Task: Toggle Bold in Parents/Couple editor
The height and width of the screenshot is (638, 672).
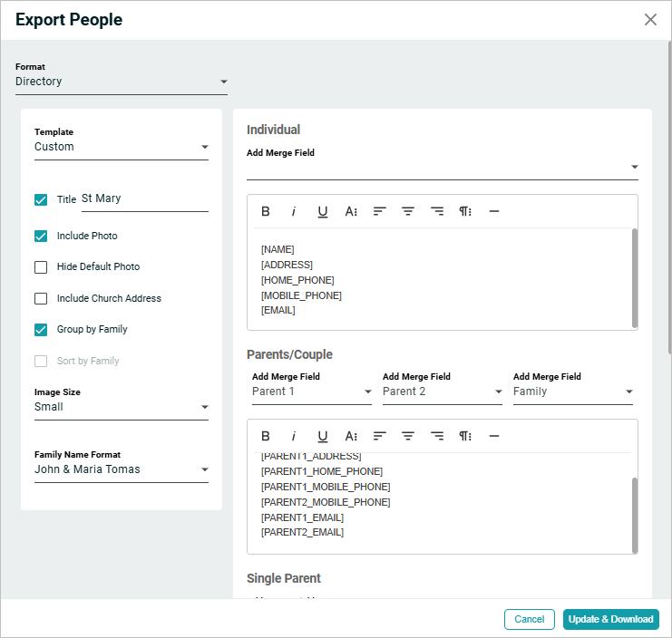Action: (266, 436)
